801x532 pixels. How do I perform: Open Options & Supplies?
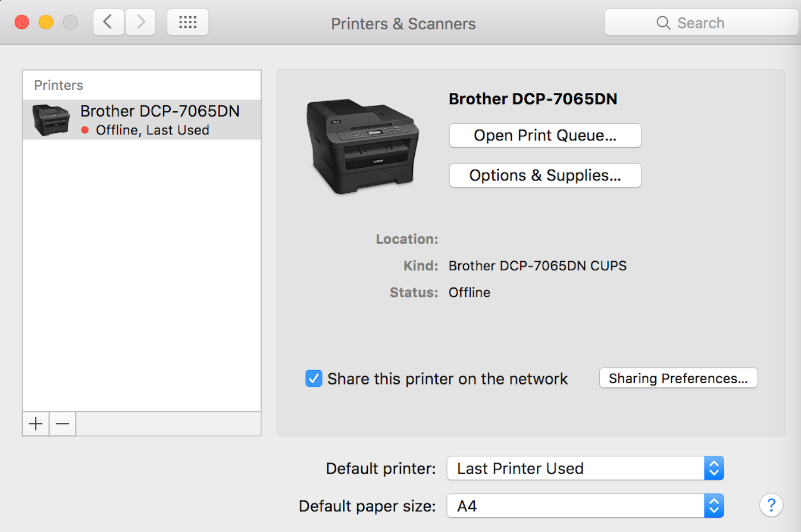pos(544,175)
